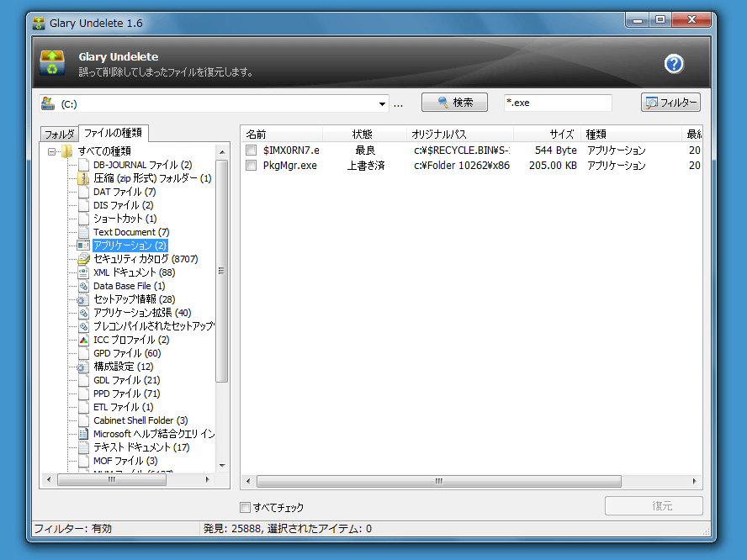Click the 205.00 KB size cell

click(x=553, y=166)
